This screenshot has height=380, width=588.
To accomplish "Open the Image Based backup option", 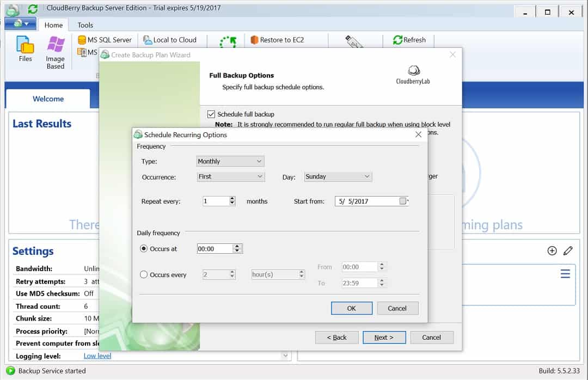I will [x=56, y=52].
